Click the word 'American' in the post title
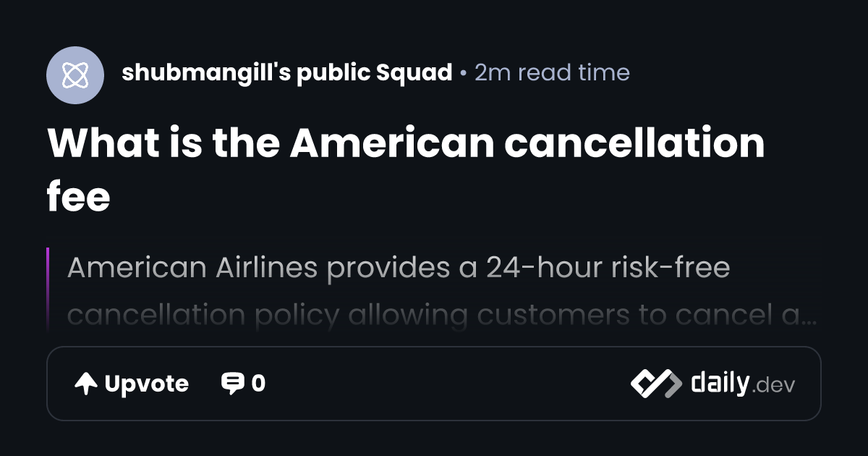This screenshot has height=456, width=868. pos(392,143)
